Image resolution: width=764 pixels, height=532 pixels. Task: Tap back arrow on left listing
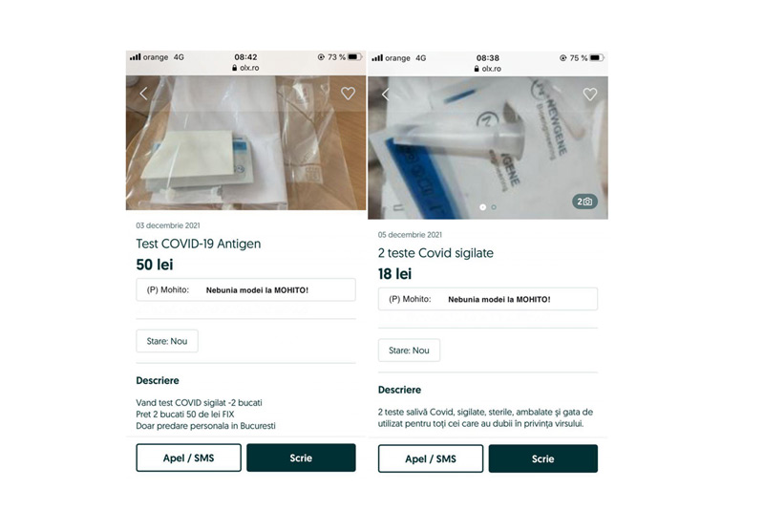[x=144, y=94]
